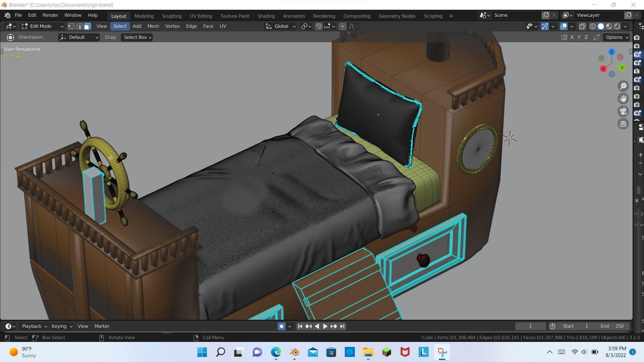644x362 pixels.
Task: Switch to vertex select mode
Action: [x=71, y=26]
